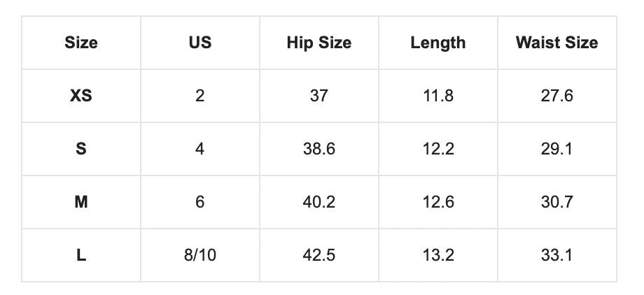Viewport: 644px width, 295px height.
Task: Select the US size 8/10 cell
Action: pyautogui.click(x=200, y=255)
